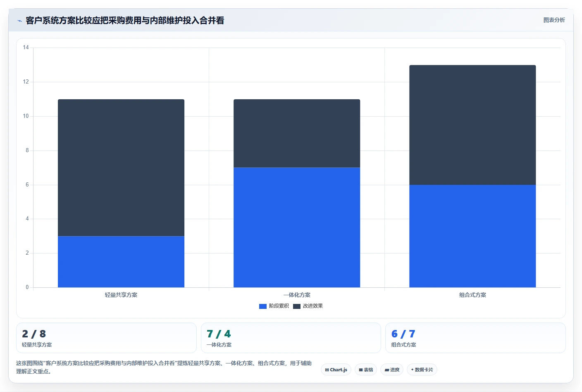Click the 表格 tag chip

(x=366, y=370)
